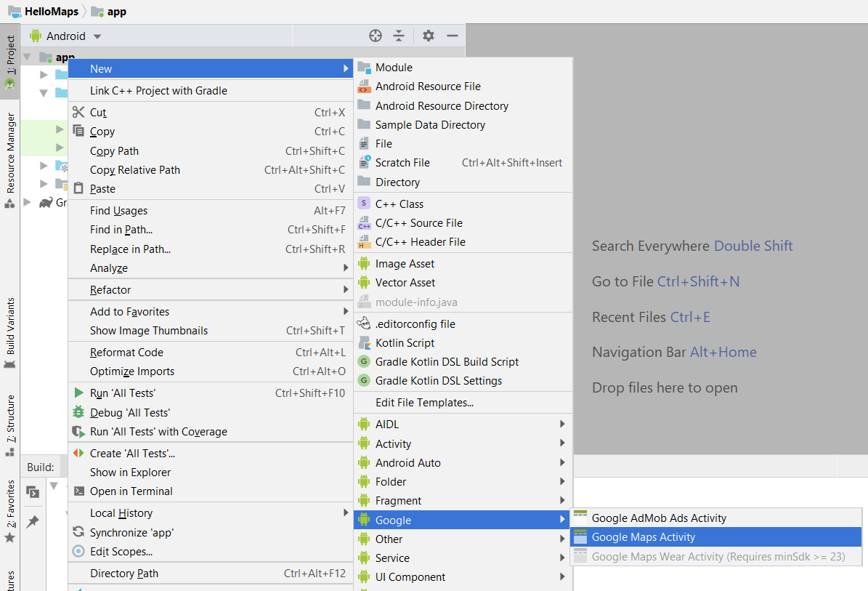This screenshot has height=591, width=868.
Task: Click the Google AdMob Ads Activity icon
Action: [580, 518]
